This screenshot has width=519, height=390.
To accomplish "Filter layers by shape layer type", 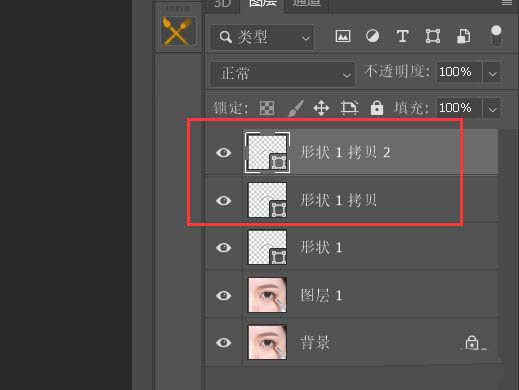I will [x=433, y=36].
